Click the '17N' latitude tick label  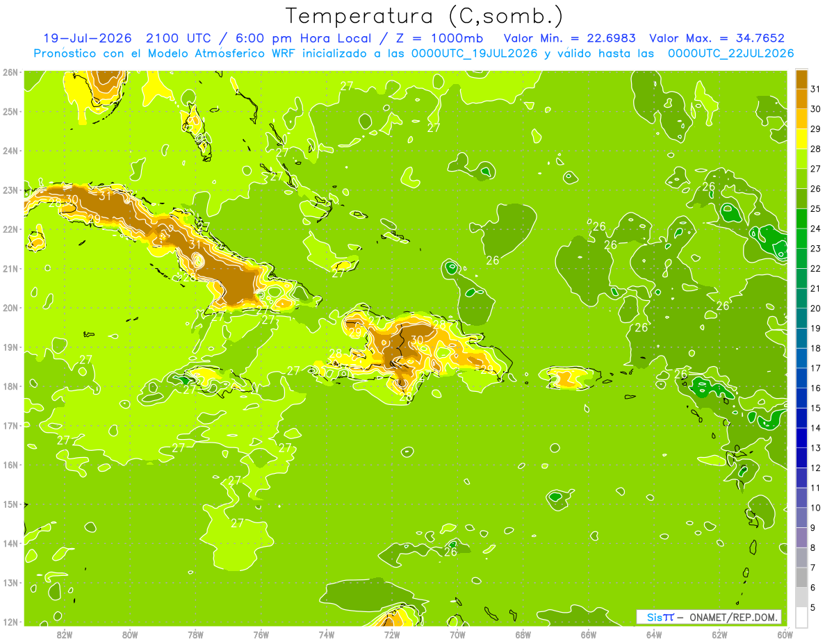pos(10,425)
